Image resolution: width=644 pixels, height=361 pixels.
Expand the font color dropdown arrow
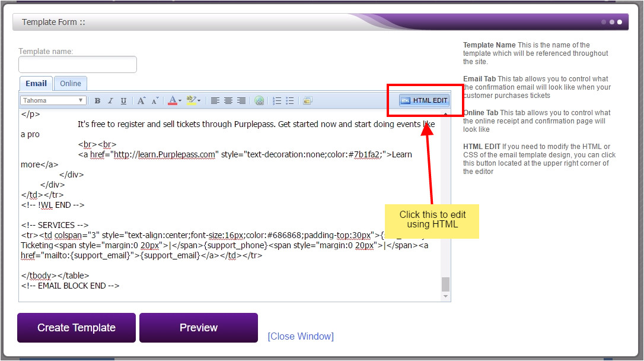180,101
